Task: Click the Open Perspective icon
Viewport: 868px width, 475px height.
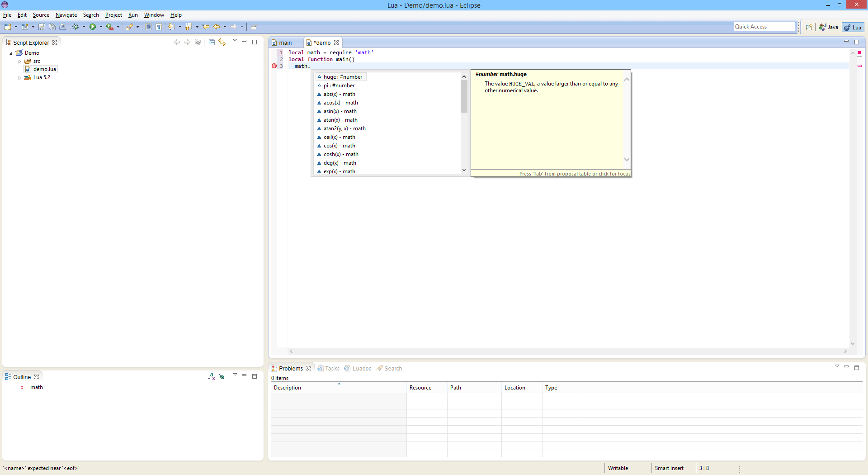Action: point(809,28)
